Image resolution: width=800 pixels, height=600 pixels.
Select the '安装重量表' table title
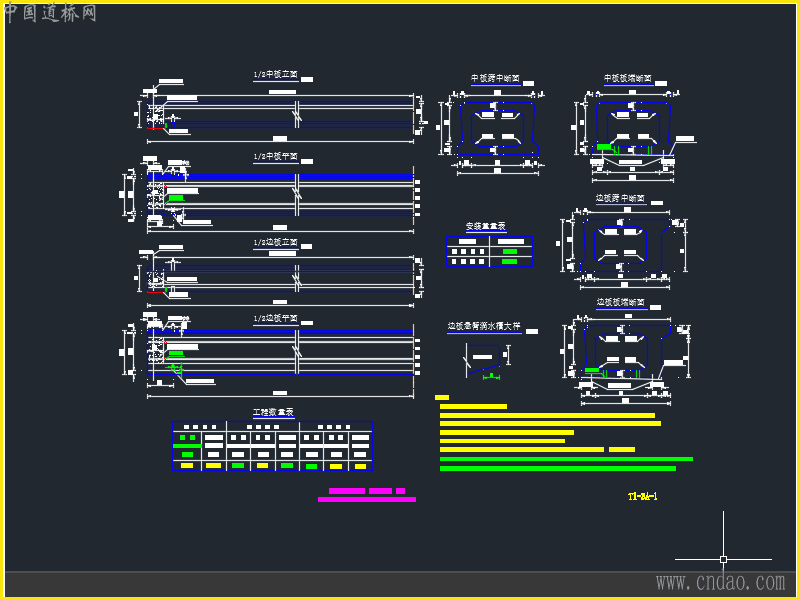point(485,226)
